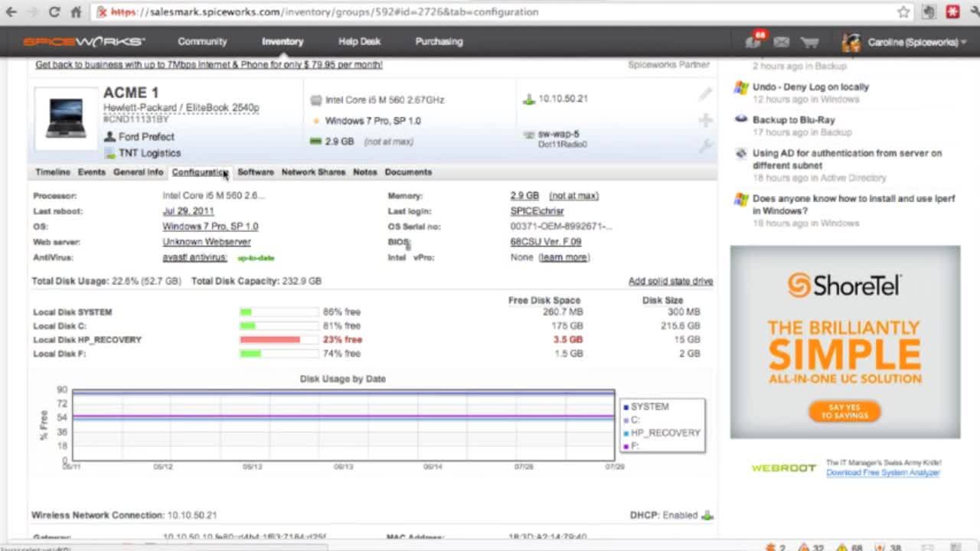This screenshot has width=980, height=551.
Task: Click the wrench tools icon in device header
Action: (x=705, y=145)
